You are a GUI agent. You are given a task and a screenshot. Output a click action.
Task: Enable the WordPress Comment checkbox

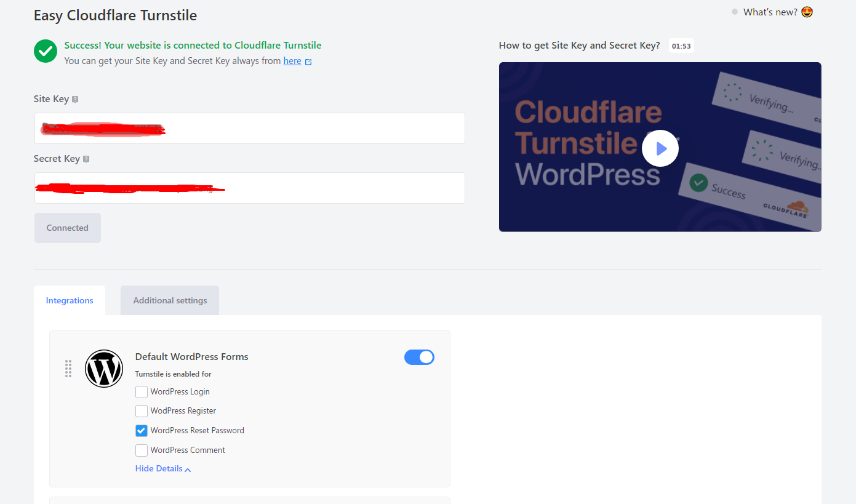(x=142, y=450)
